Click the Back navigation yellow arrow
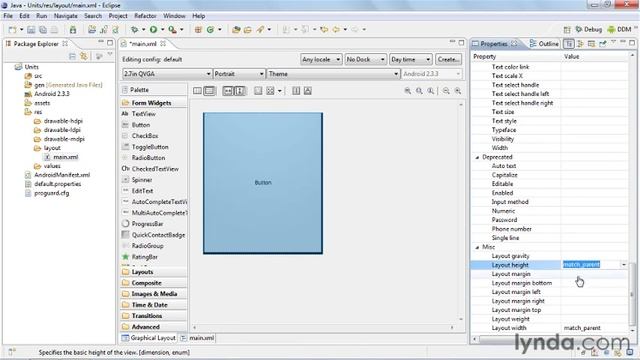Screen dimensions: 640x360 [x=336, y=29]
